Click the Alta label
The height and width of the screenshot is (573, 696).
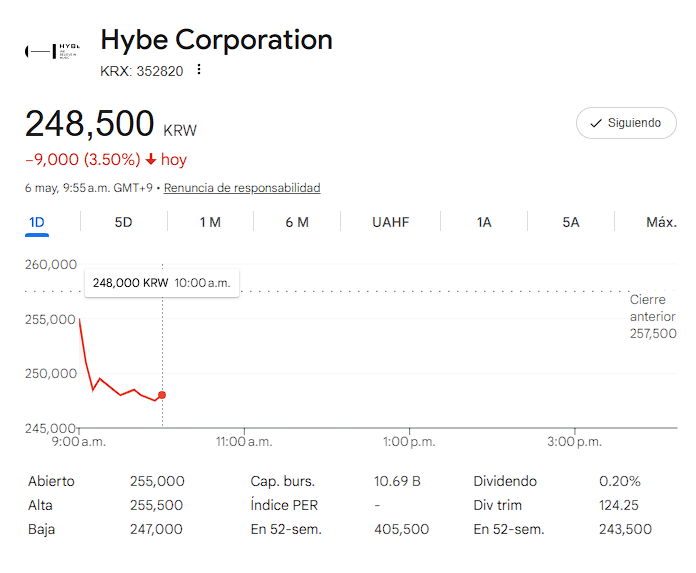pos(40,505)
